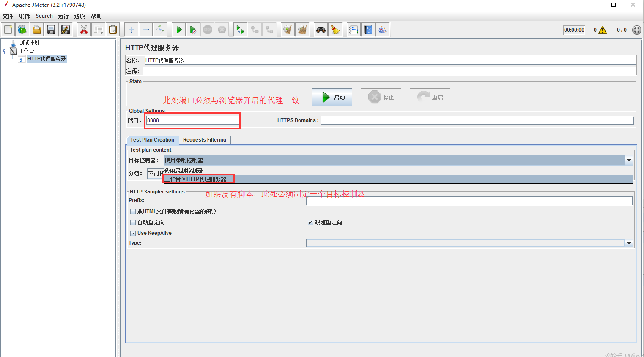Untick the 跟随重定向 checkbox

(x=310, y=222)
